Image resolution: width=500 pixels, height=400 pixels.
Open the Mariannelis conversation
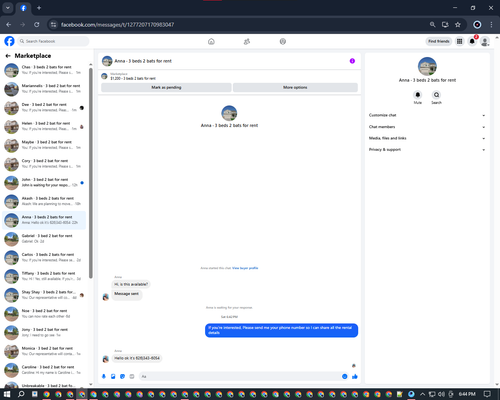coord(44,89)
